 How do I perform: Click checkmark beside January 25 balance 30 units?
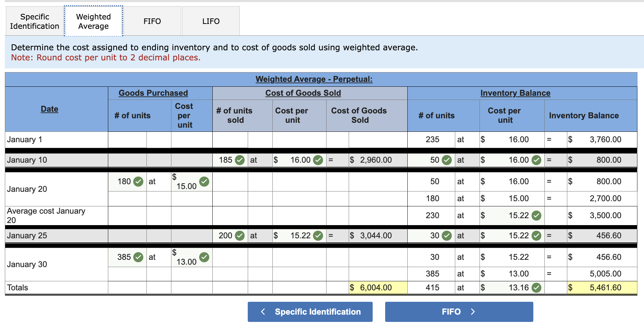[x=447, y=236]
